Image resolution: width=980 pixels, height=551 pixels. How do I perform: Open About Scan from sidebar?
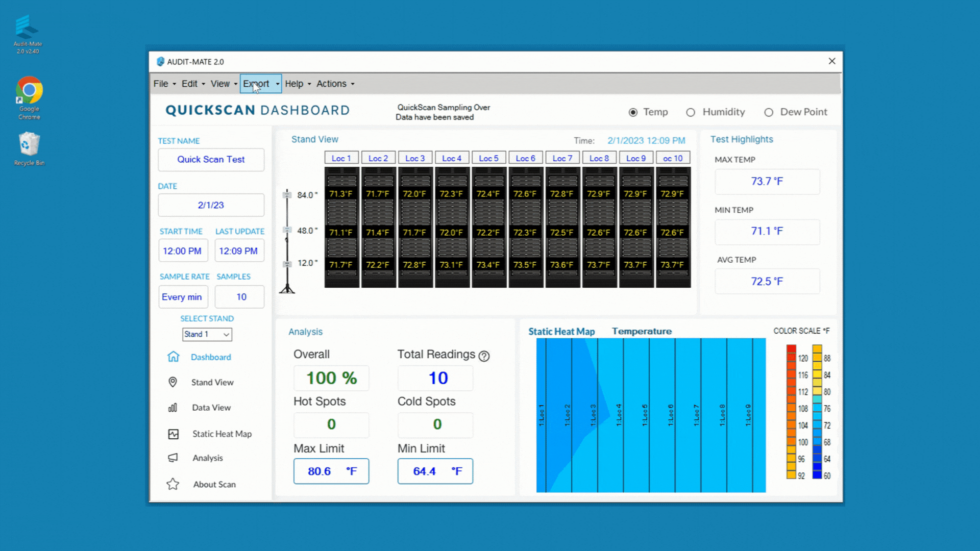(214, 484)
